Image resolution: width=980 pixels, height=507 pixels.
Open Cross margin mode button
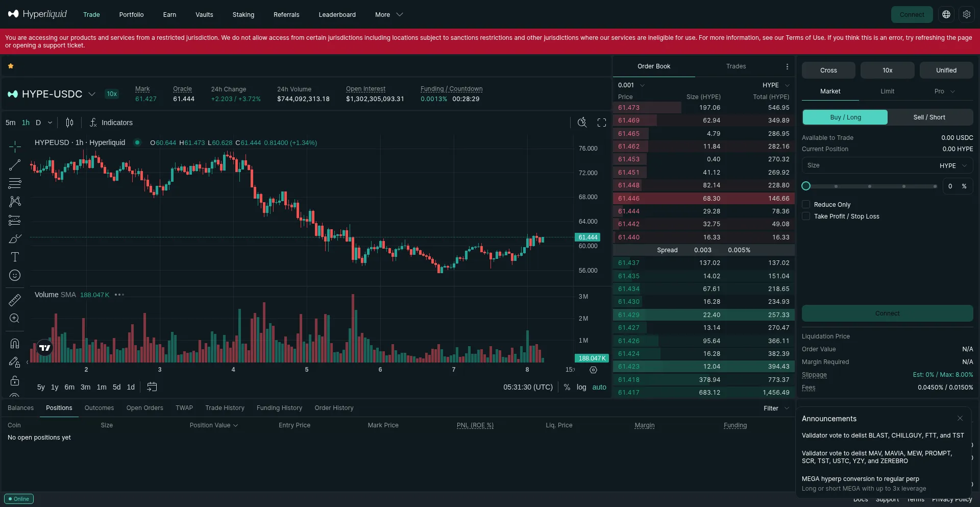tap(828, 70)
